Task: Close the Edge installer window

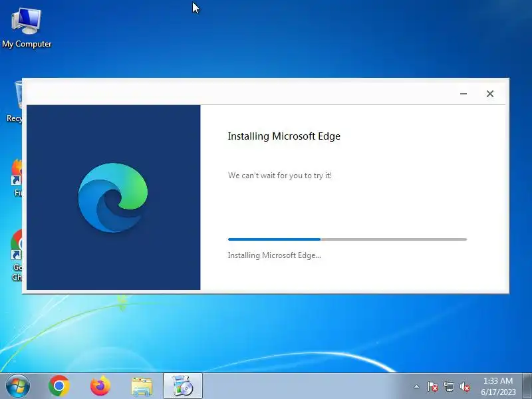Action: click(x=490, y=94)
